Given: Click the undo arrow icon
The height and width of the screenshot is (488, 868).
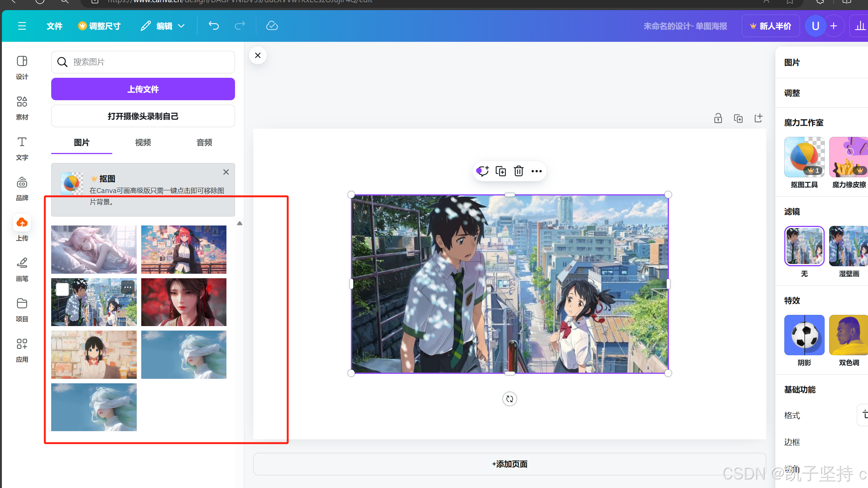Looking at the screenshot, I should [214, 26].
